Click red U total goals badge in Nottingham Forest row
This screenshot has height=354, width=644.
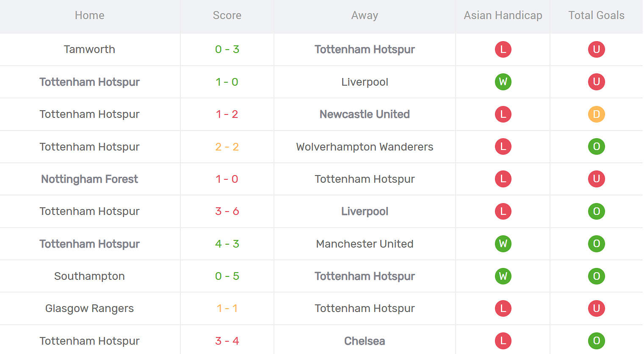click(x=596, y=179)
